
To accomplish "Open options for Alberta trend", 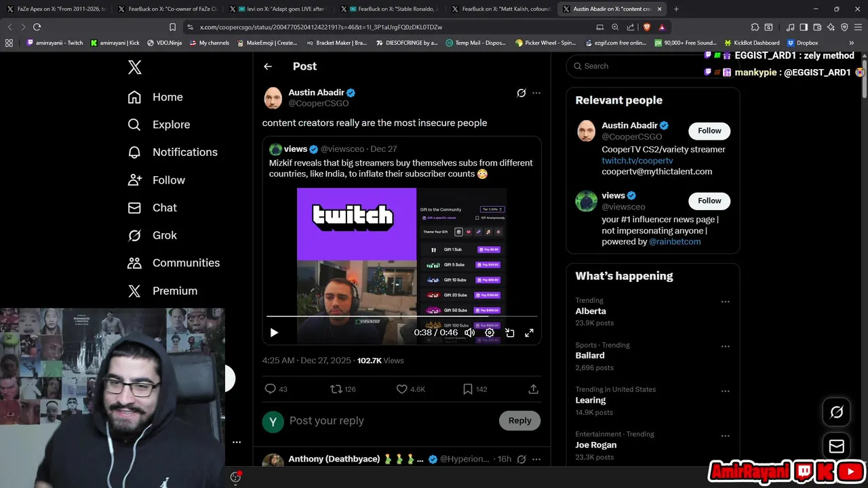I will pos(725,302).
